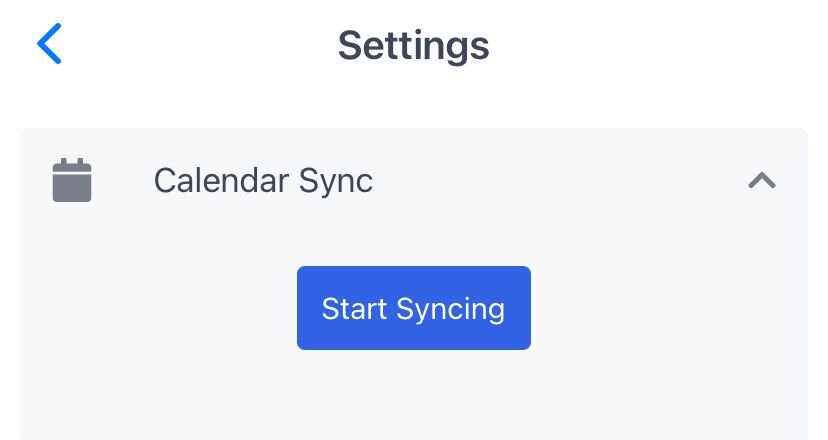Click empty space beneath the Start Syncing button

coord(413,396)
